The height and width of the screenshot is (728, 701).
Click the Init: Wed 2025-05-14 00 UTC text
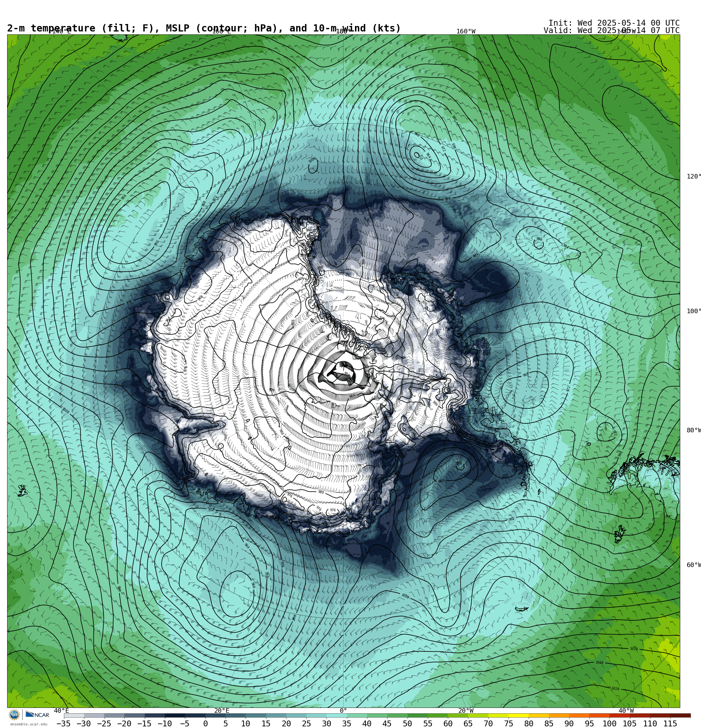(614, 23)
